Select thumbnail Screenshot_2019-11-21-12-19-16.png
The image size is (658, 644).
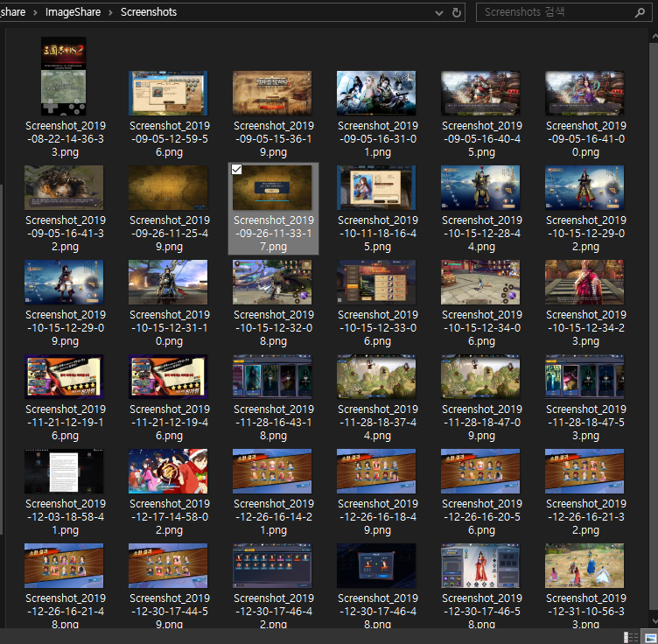pyautogui.click(x=64, y=376)
